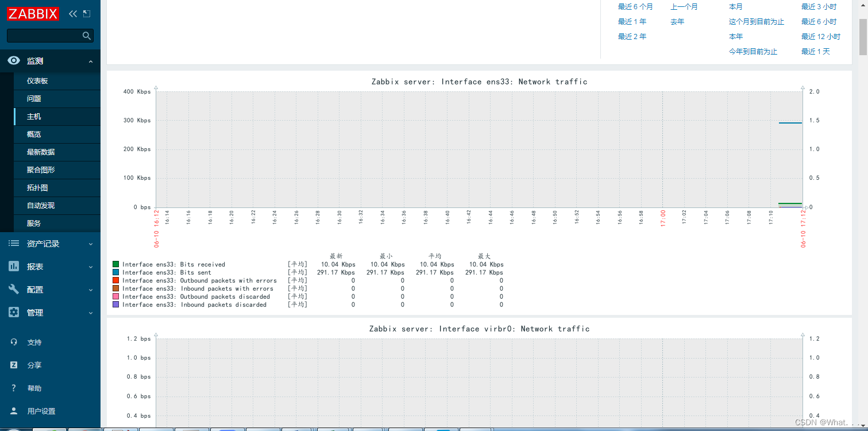Click pink swatch for Outbound packets discarded
Viewport: 868px width, 431px height.
pyautogui.click(x=116, y=297)
